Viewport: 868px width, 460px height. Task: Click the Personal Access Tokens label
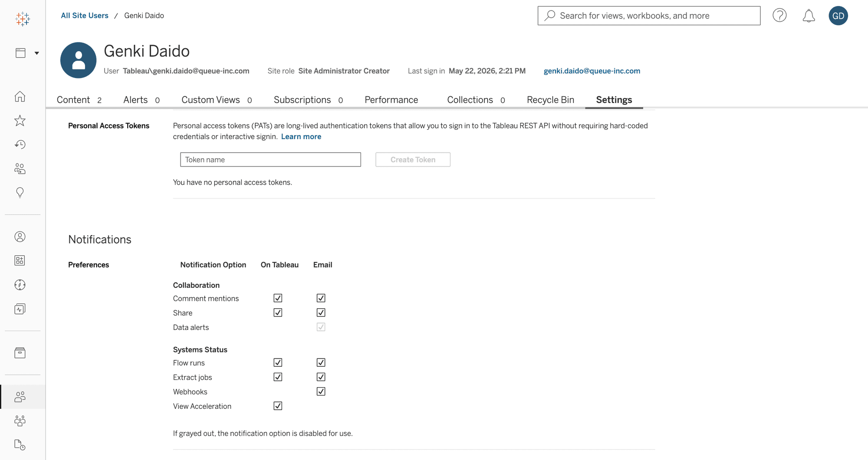[108, 126]
